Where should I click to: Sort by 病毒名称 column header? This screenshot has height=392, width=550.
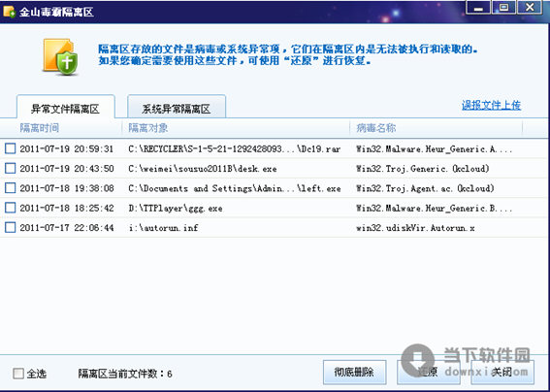(376, 128)
